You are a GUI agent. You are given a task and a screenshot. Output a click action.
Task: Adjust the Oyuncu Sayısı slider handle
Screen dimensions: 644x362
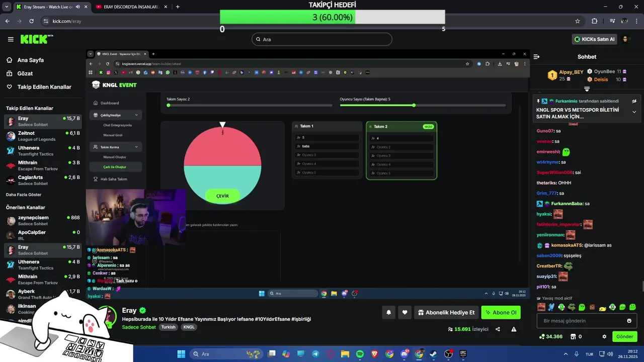click(x=414, y=105)
